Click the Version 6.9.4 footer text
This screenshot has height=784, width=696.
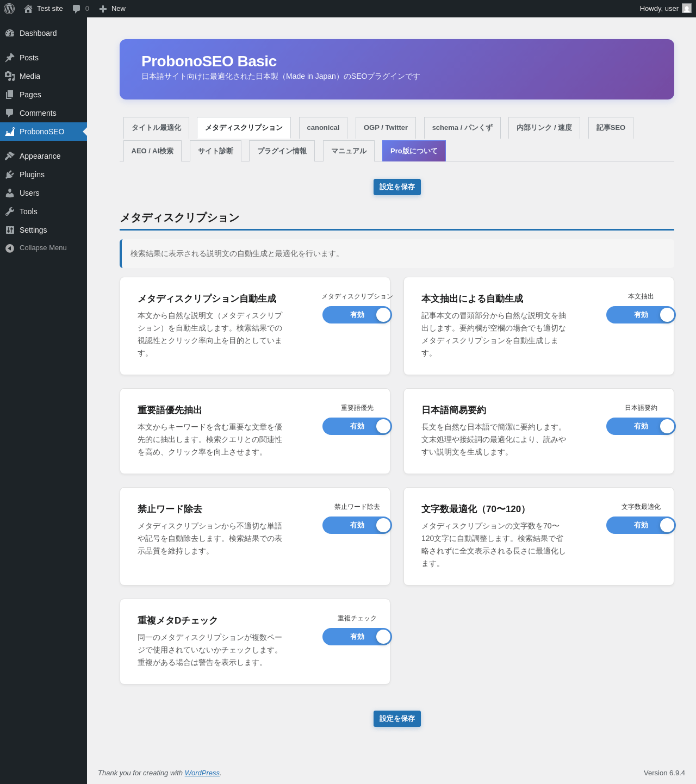(x=664, y=773)
